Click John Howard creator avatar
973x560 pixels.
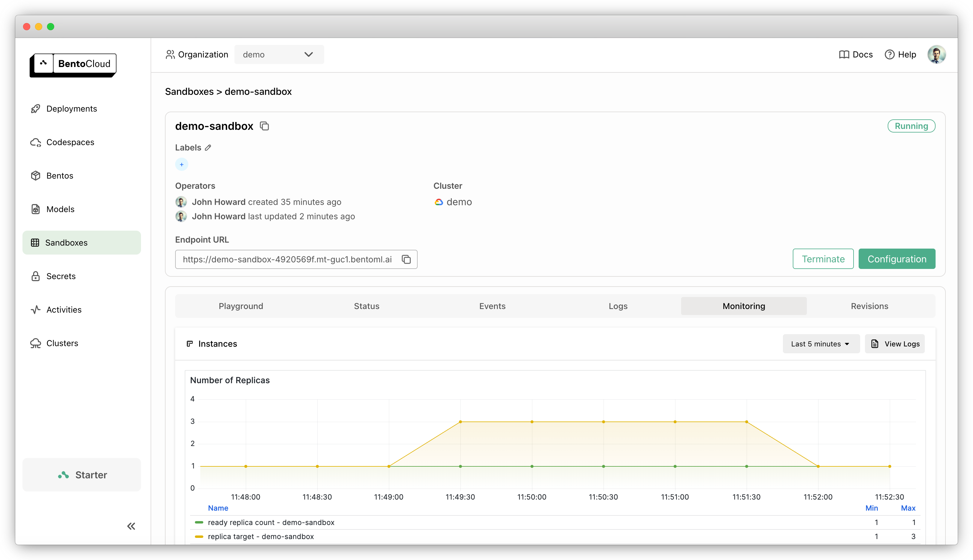pyautogui.click(x=181, y=202)
